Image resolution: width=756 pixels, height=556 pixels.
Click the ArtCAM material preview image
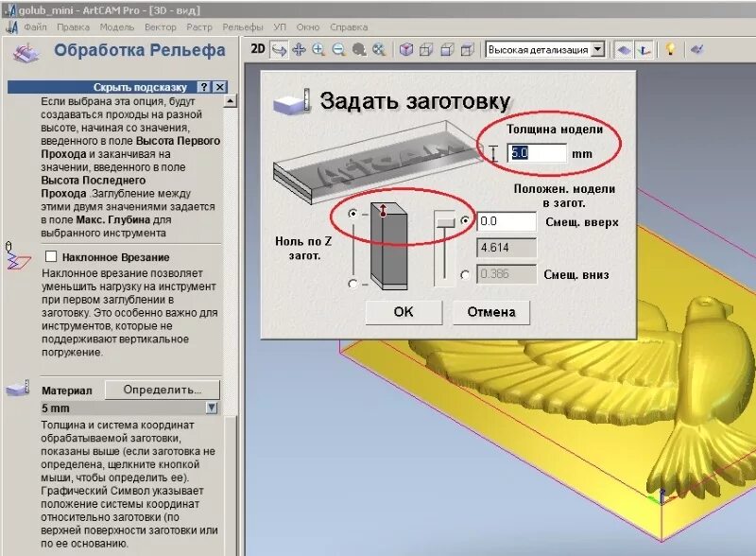point(377,161)
